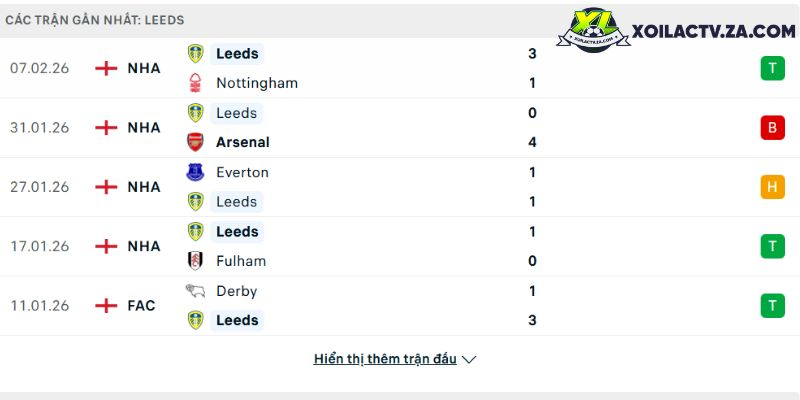Viewport: 800px width, 400px height.
Task: Select the 31.01.26 match date
Action: [40, 128]
